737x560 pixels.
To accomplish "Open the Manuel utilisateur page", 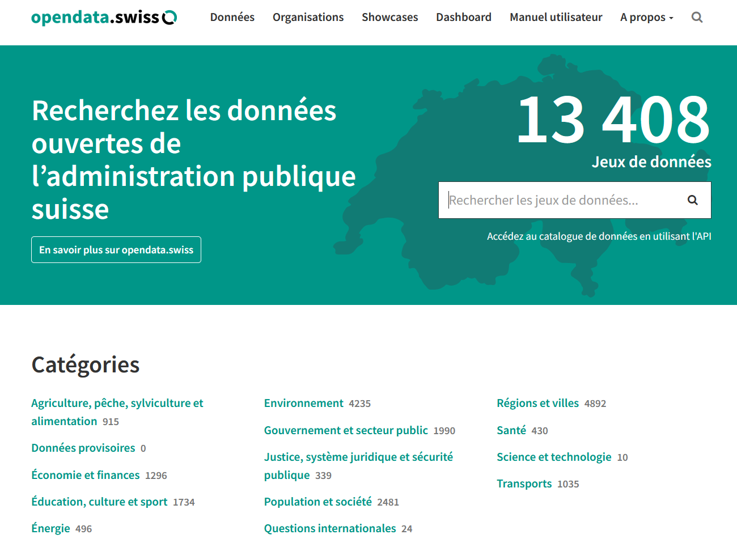I will click(x=556, y=18).
